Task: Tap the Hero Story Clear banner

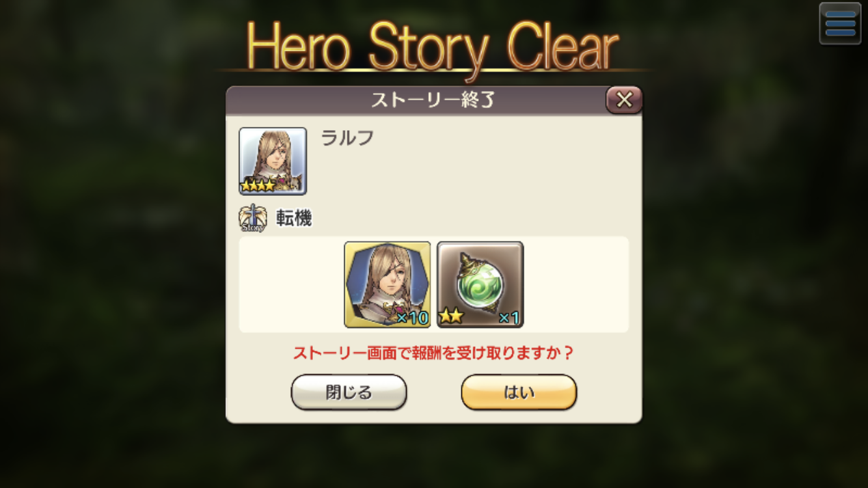Action: [x=433, y=47]
